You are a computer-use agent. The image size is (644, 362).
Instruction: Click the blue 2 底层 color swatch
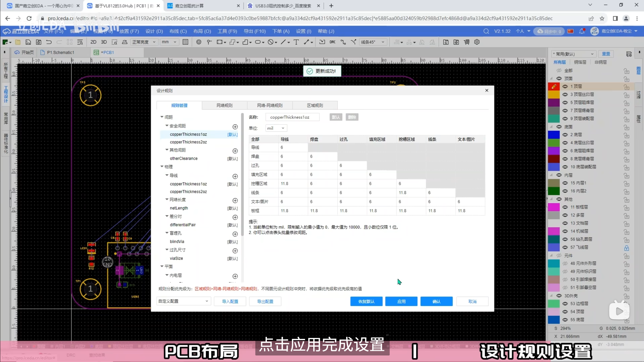point(554,135)
